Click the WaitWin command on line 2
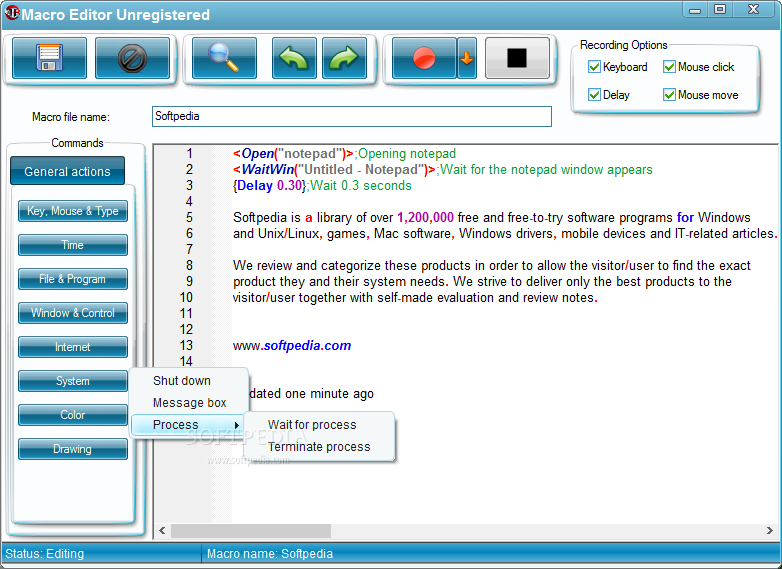This screenshot has height=569, width=782. coord(334,170)
